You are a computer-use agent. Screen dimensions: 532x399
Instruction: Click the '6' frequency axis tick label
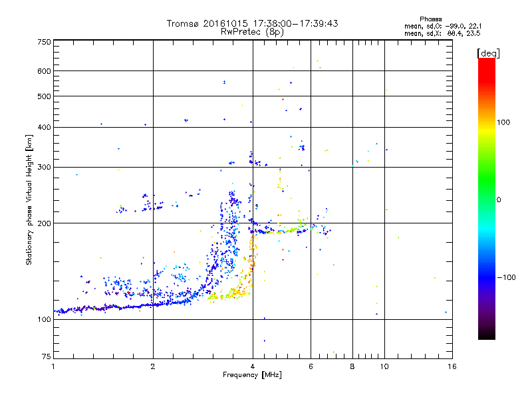pos(311,366)
